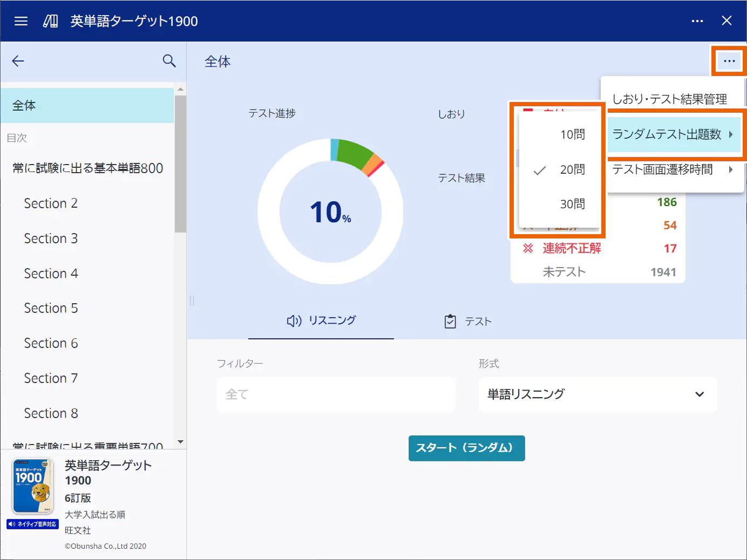Click the arrow beside テスト画面遷移時間
The width and height of the screenshot is (747, 560).
[x=731, y=169]
